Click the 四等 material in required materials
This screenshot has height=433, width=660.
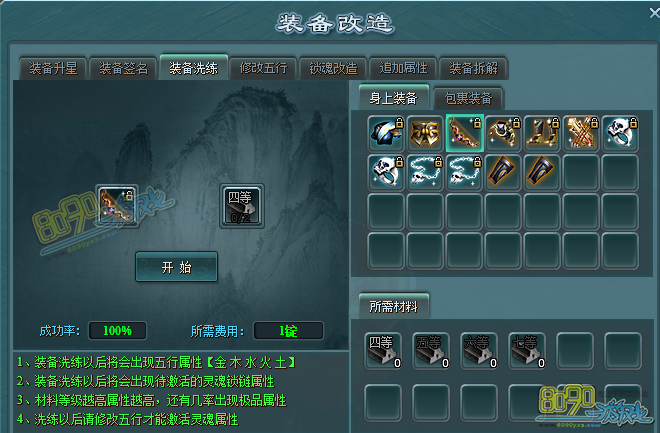coord(383,351)
